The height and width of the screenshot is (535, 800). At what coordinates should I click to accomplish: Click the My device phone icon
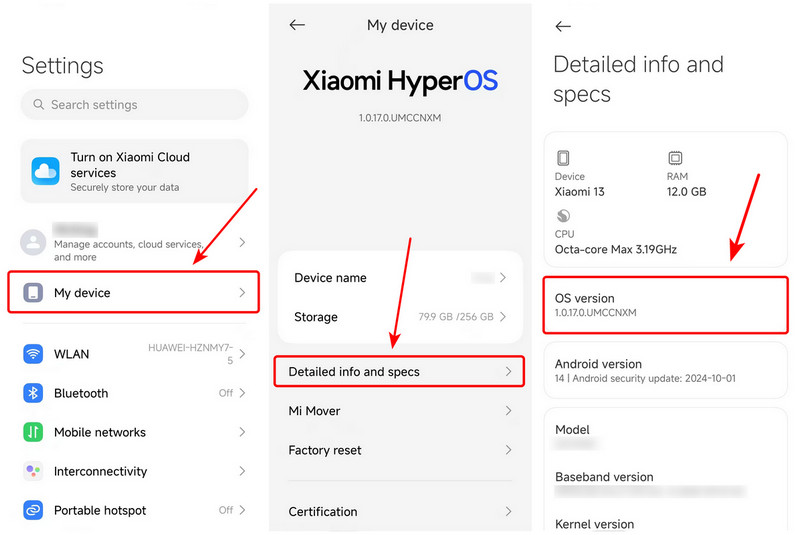[x=33, y=293]
